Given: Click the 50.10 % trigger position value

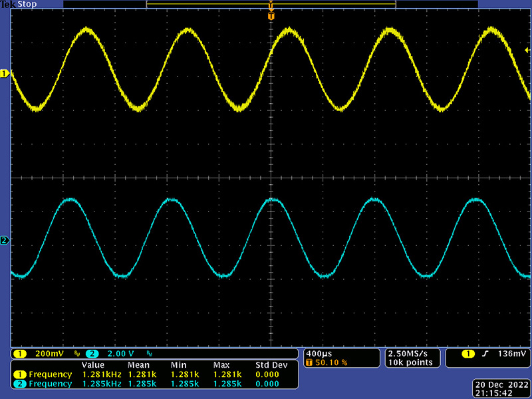Looking at the screenshot, I should (x=331, y=362).
